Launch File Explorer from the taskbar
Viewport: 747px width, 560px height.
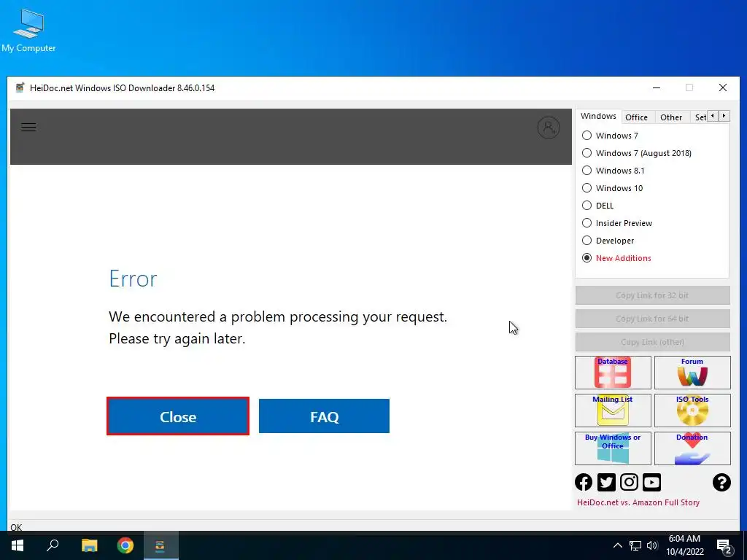pyautogui.click(x=89, y=545)
